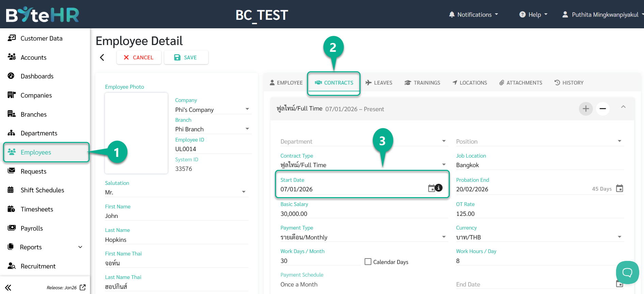Switch to the ATTACHMENTS tab

click(521, 83)
